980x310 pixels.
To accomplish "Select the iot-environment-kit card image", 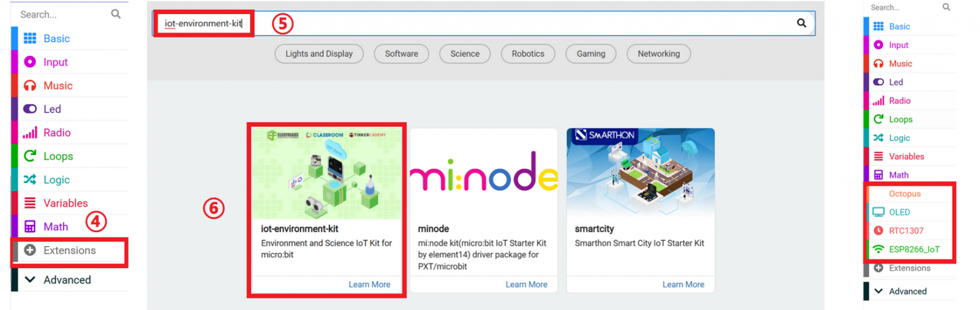I will (x=327, y=174).
